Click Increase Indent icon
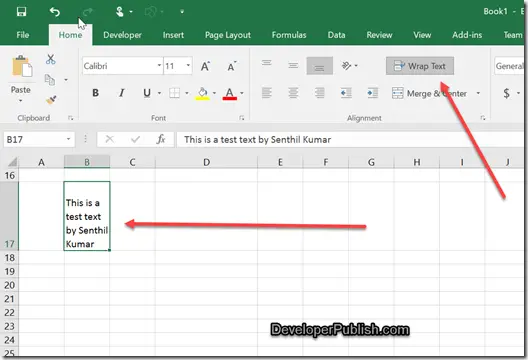This screenshot has height=360, width=528. click(372, 93)
